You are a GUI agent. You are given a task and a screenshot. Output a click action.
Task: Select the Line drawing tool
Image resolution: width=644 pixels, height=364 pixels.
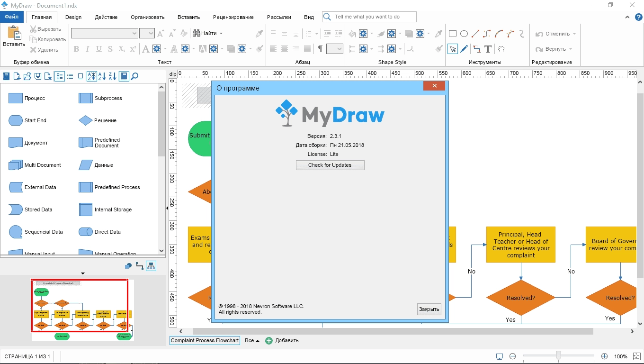tap(475, 34)
